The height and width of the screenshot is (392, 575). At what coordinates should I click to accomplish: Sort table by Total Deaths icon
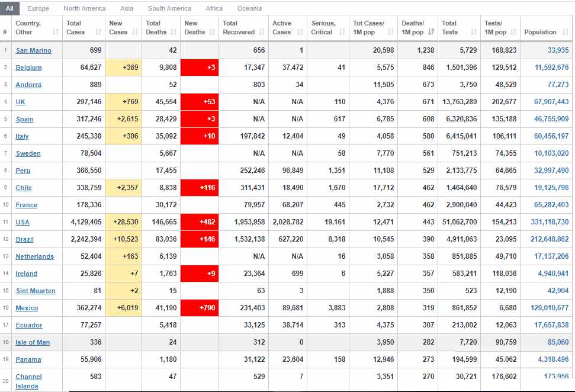[175, 32]
